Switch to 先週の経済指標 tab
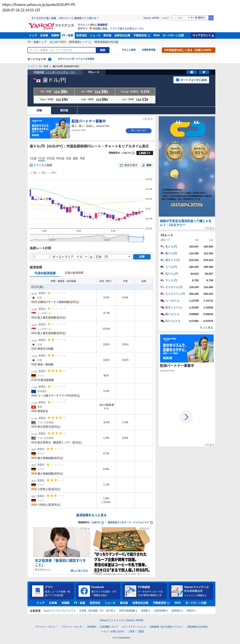Screen dimensions: 240x644 point(74,273)
